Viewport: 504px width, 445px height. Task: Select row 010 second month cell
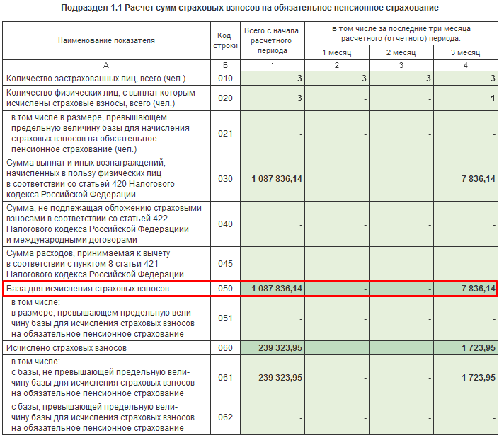point(401,79)
